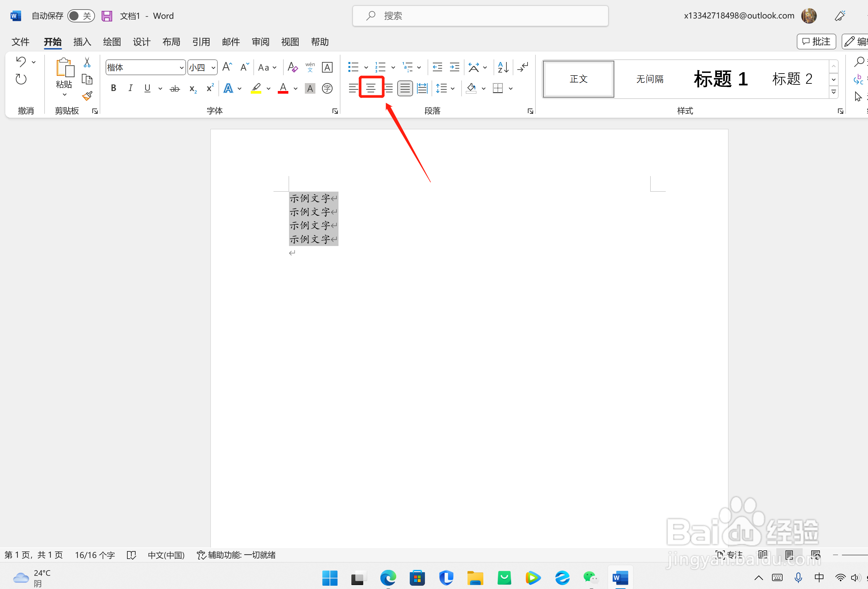The image size is (868, 589).
Task: Apply the 标题 2 style
Action: [792, 79]
